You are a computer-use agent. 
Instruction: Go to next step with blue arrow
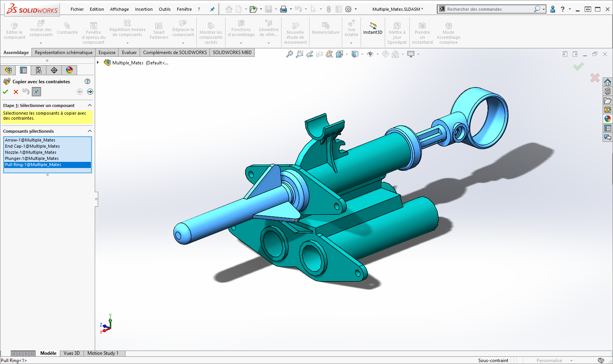click(90, 92)
